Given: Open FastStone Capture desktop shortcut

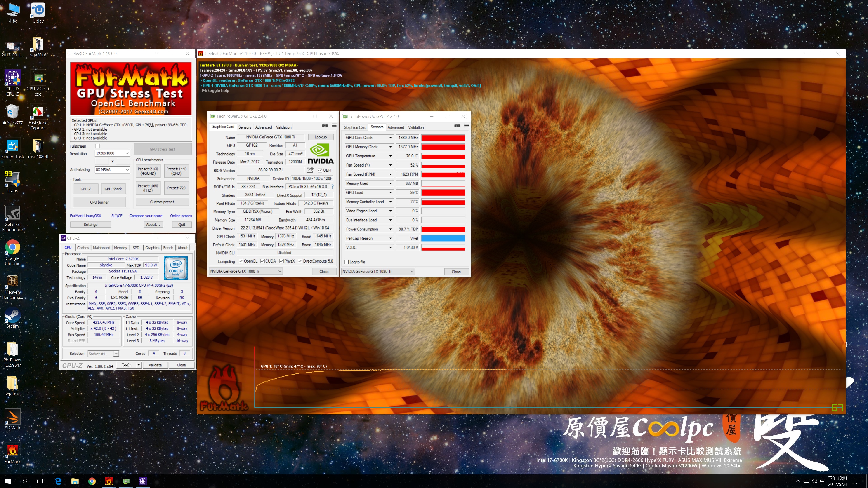Looking at the screenshot, I should pyautogui.click(x=38, y=117).
